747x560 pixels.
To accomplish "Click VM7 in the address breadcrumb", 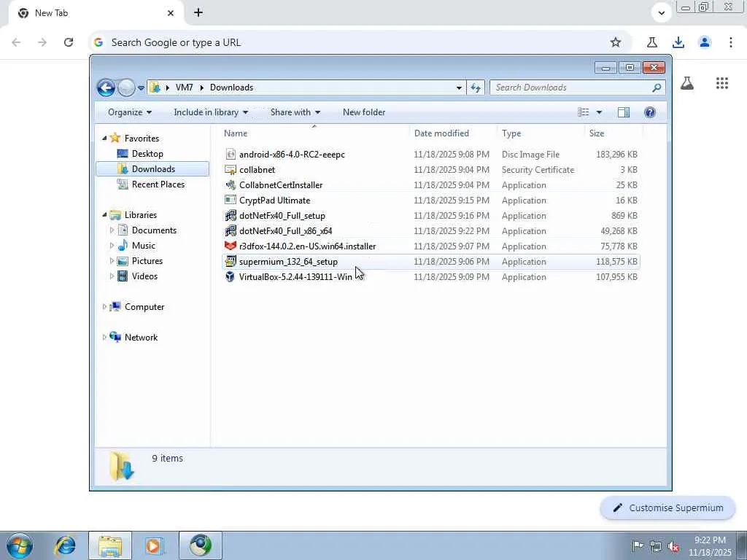I will (184, 87).
